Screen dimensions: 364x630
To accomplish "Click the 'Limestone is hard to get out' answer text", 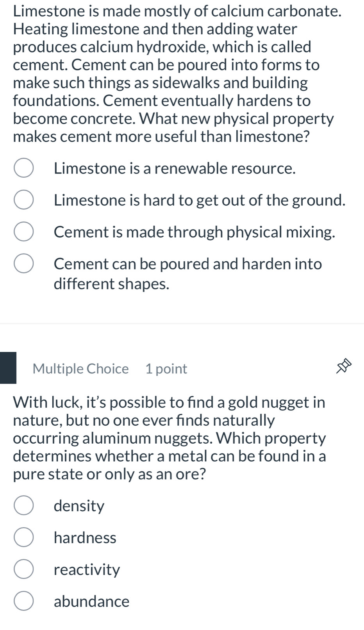I will 200,200.
